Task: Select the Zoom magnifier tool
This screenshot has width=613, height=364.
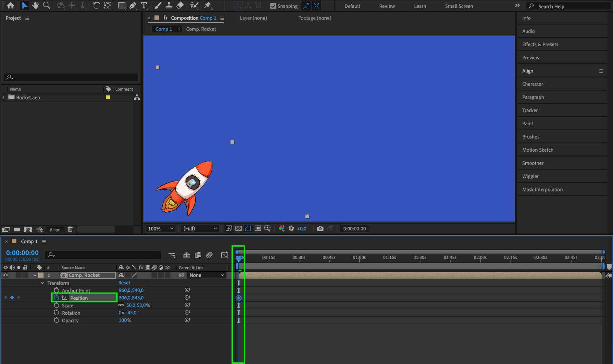Action: click(x=46, y=5)
